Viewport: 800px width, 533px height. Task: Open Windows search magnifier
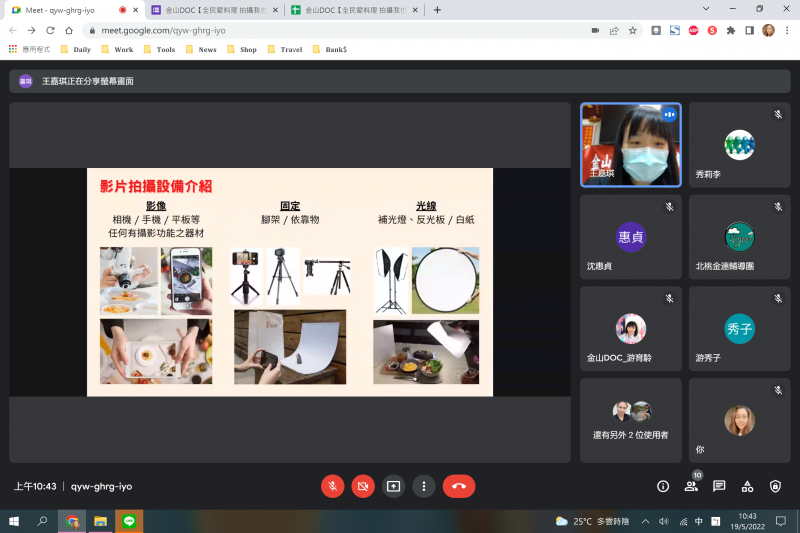coord(42,521)
